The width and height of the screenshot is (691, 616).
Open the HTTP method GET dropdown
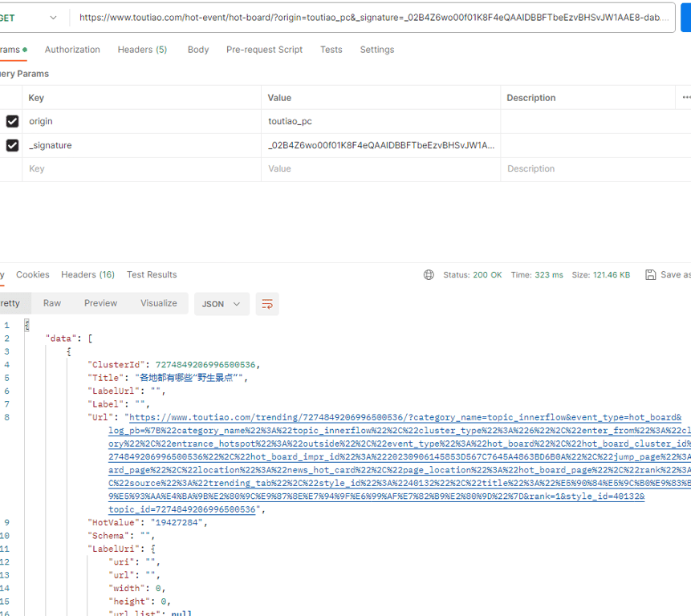(x=29, y=18)
